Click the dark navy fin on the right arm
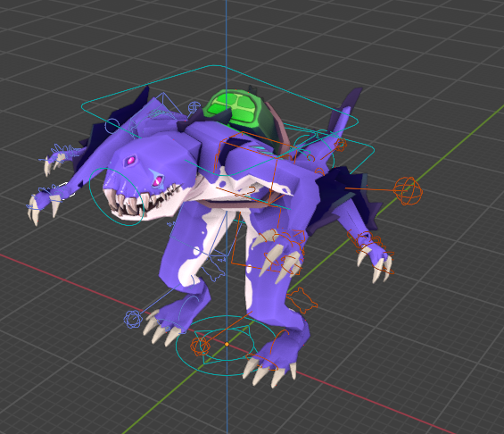Image resolution: width=504 pixels, height=434 pixels. coord(341,196)
